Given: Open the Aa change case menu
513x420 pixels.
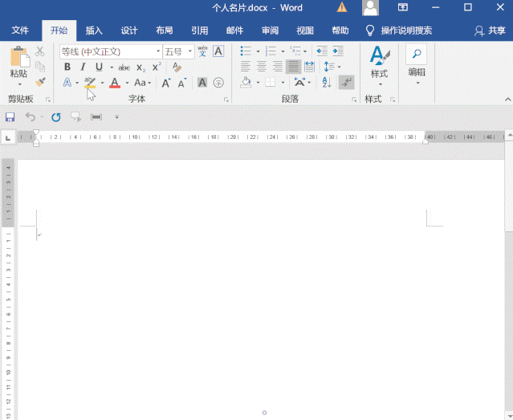Looking at the screenshot, I should pos(143,83).
